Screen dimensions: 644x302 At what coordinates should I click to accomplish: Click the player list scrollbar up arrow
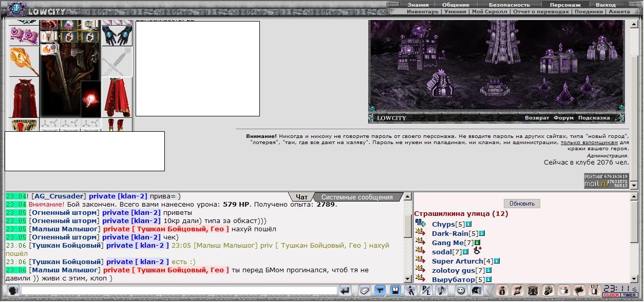pyautogui.click(x=634, y=196)
